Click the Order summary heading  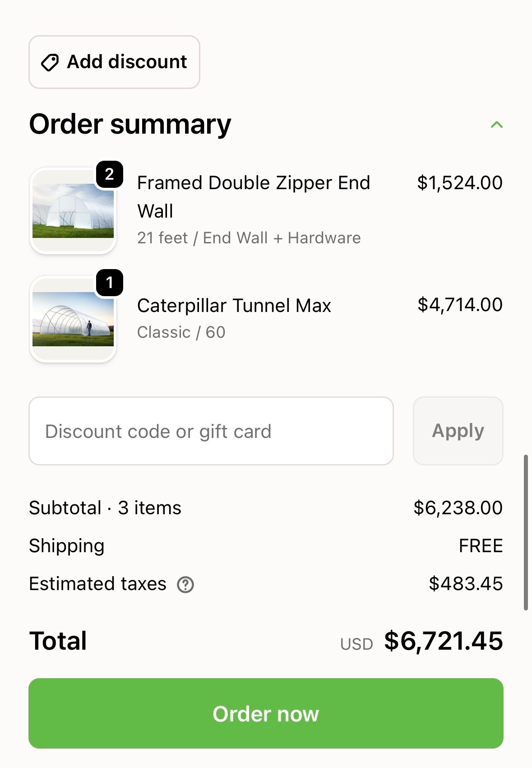pyautogui.click(x=130, y=124)
